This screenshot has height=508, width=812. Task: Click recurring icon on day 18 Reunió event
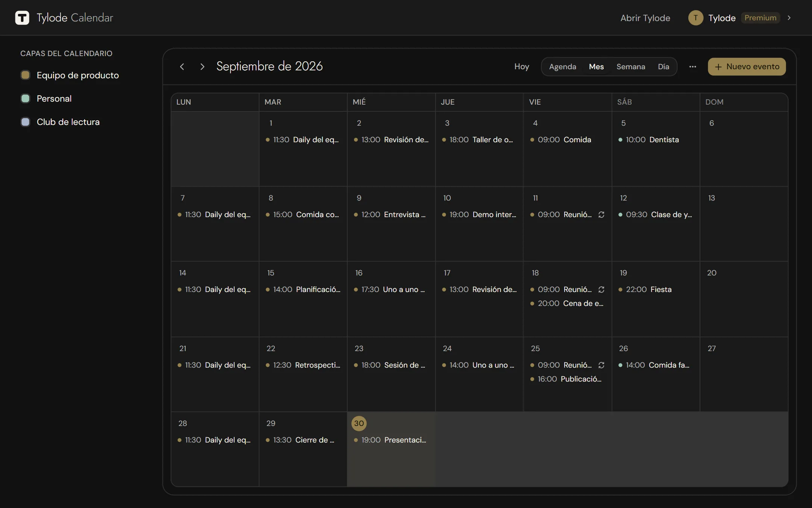click(601, 289)
